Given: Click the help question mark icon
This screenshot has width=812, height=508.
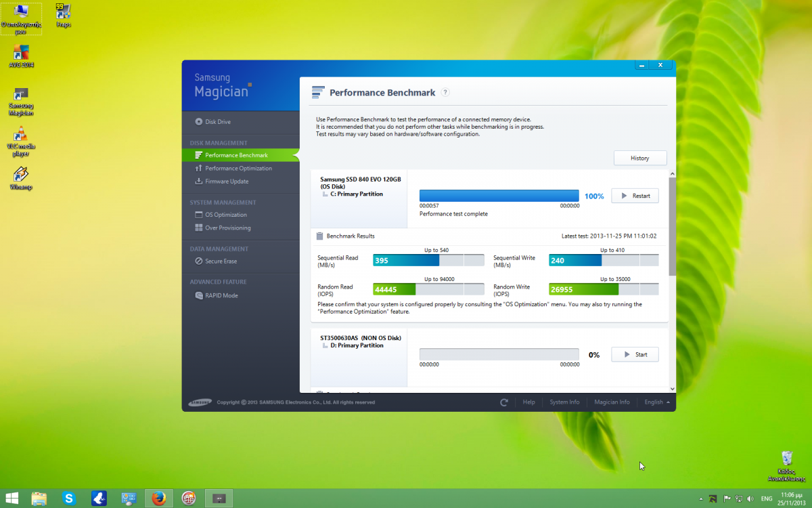Looking at the screenshot, I should click(445, 93).
